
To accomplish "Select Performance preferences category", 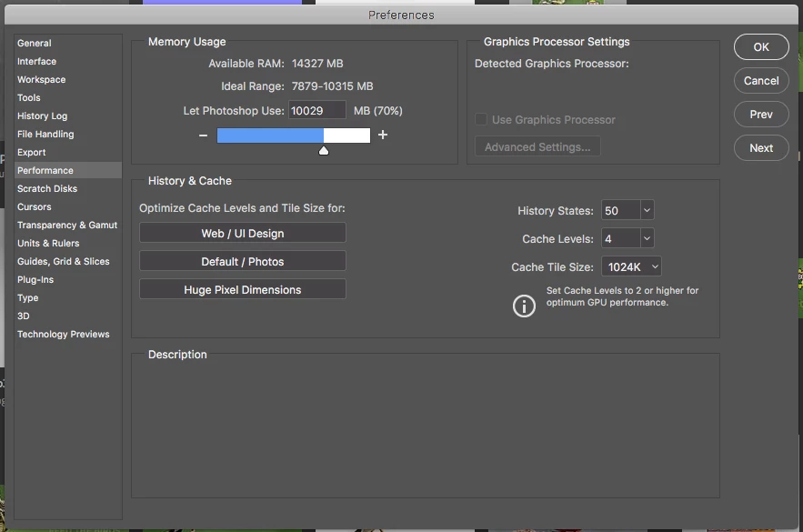I will [x=68, y=170].
